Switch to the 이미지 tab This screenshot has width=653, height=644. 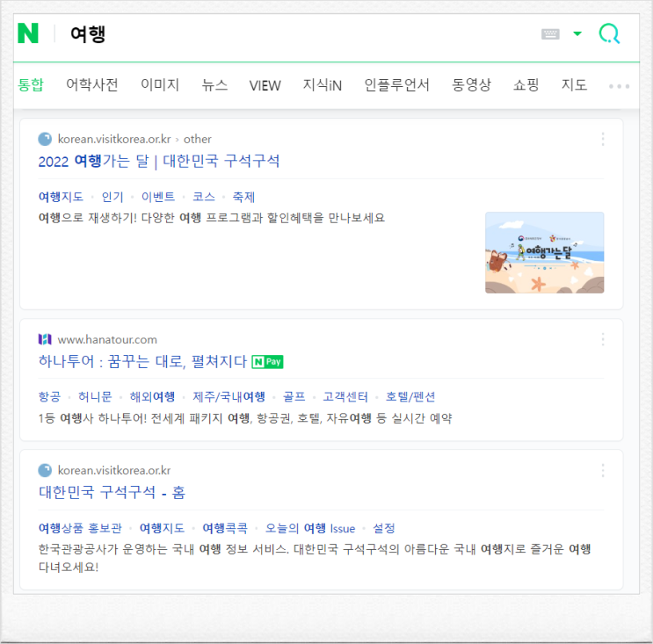click(160, 85)
